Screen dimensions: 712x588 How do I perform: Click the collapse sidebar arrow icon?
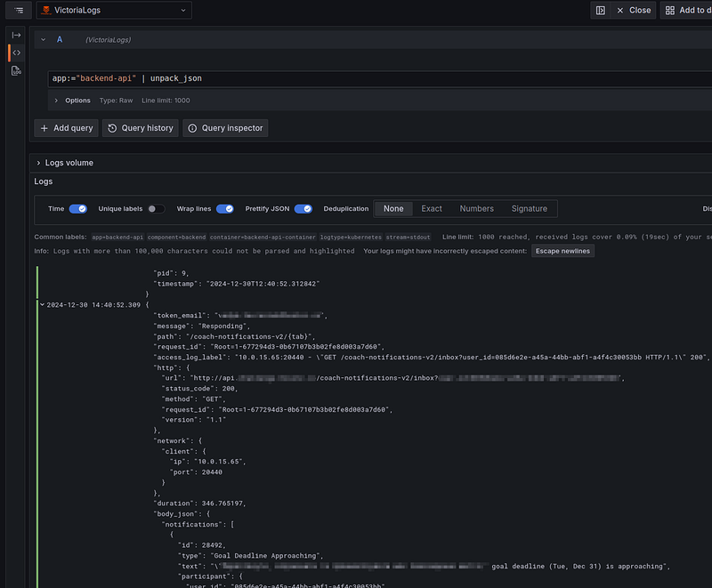pos(16,35)
